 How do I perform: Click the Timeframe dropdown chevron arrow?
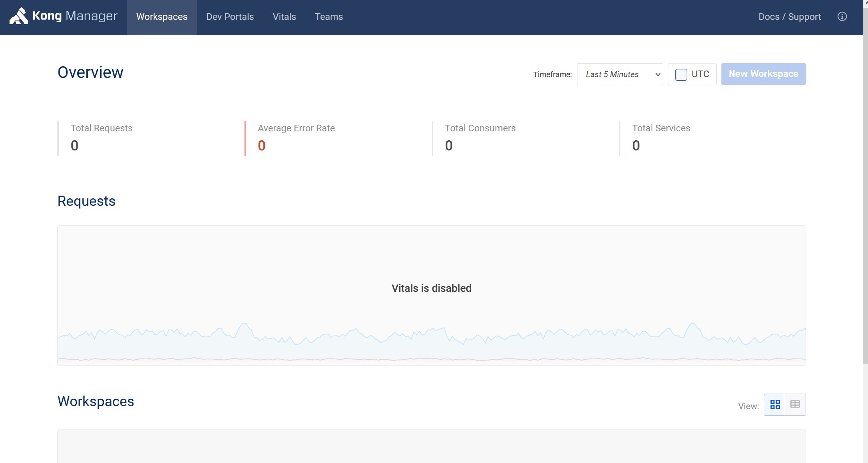pyautogui.click(x=657, y=74)
